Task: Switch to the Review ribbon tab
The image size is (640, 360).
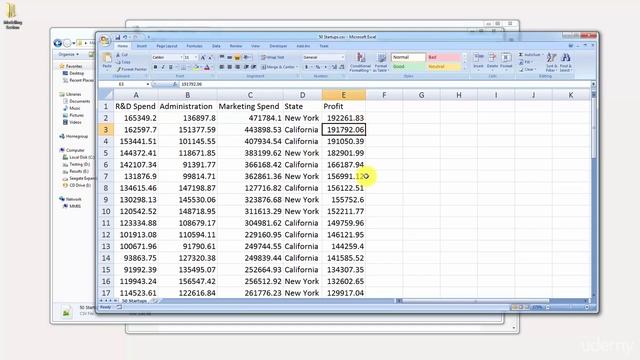Action: click(236, 46)
